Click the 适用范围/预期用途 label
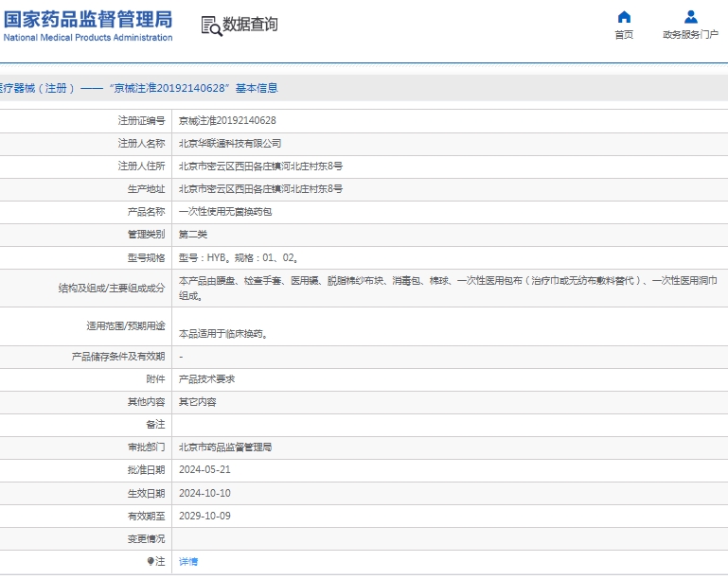The width and height of the screenshot is (728, 579). tap(125, 325)
